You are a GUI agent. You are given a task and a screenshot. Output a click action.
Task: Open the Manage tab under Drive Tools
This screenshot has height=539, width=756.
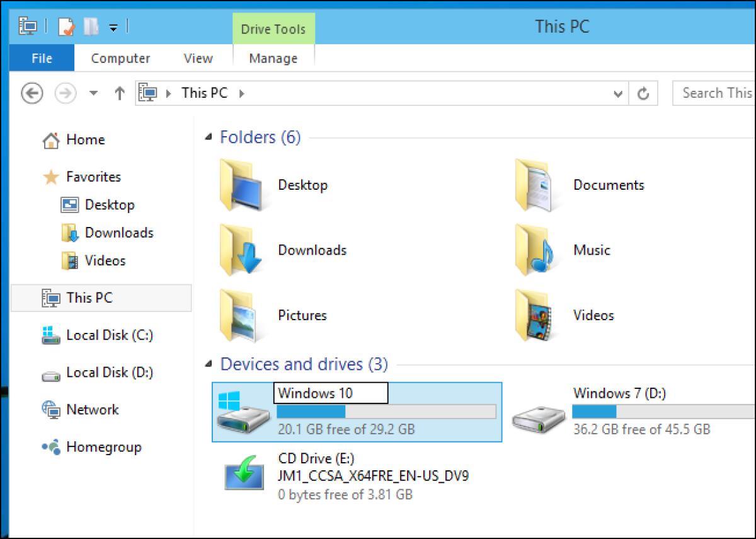click(272, 58)
